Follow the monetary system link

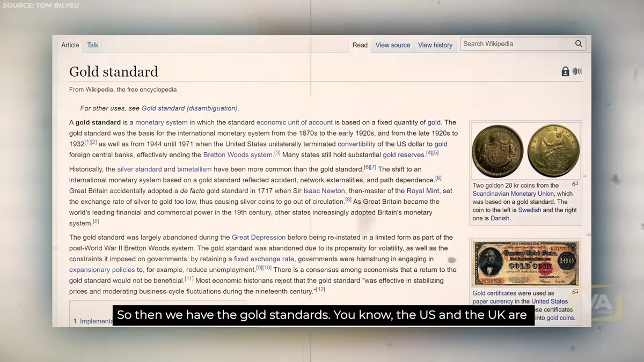(x=162, y=122)
